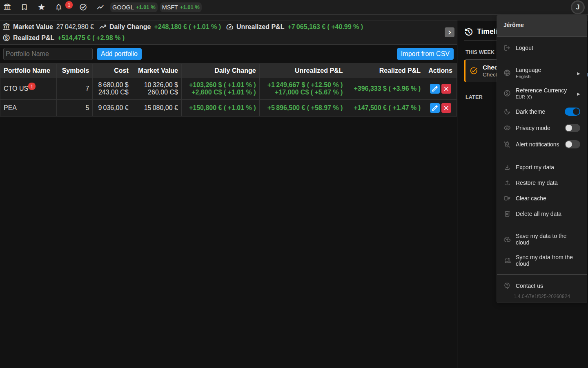Click the GOOGL ticker chip
The width and height of the screenshot is (588, 368).
coord(134,7)
